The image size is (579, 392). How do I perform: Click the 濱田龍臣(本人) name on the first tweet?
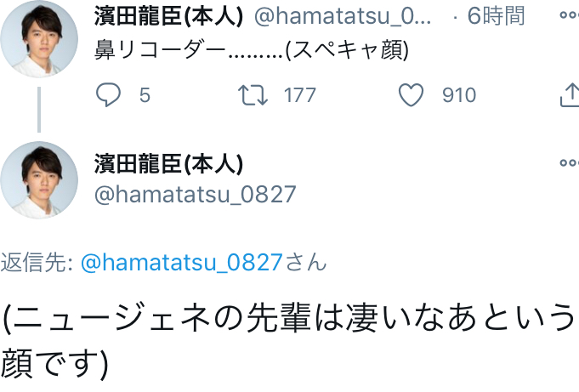coord(168,16)
